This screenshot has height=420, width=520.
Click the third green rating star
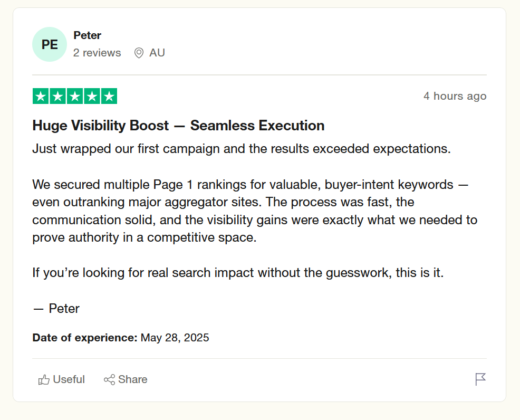[75, 96]
